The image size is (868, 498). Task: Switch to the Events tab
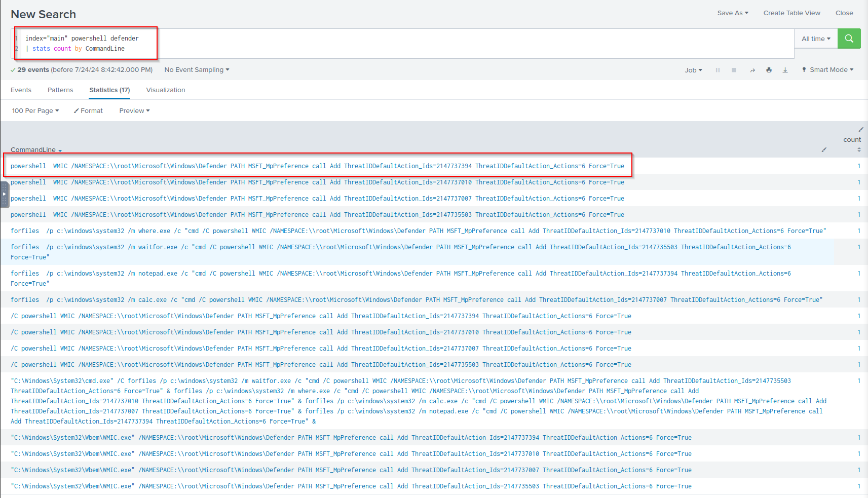tap(21, 90)
